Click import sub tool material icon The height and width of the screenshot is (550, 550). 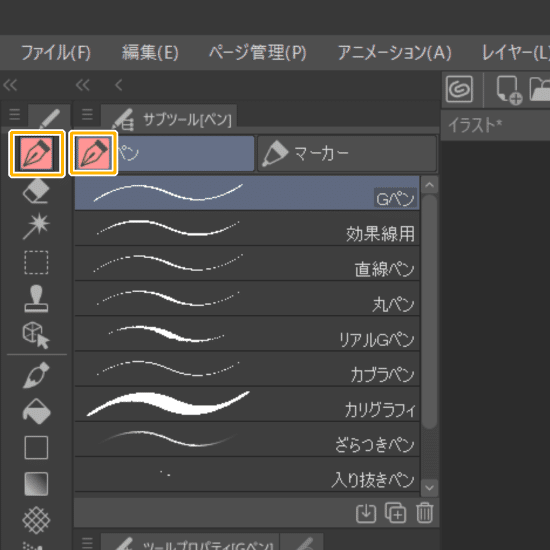pyautogui.click(x=366, y=513)
